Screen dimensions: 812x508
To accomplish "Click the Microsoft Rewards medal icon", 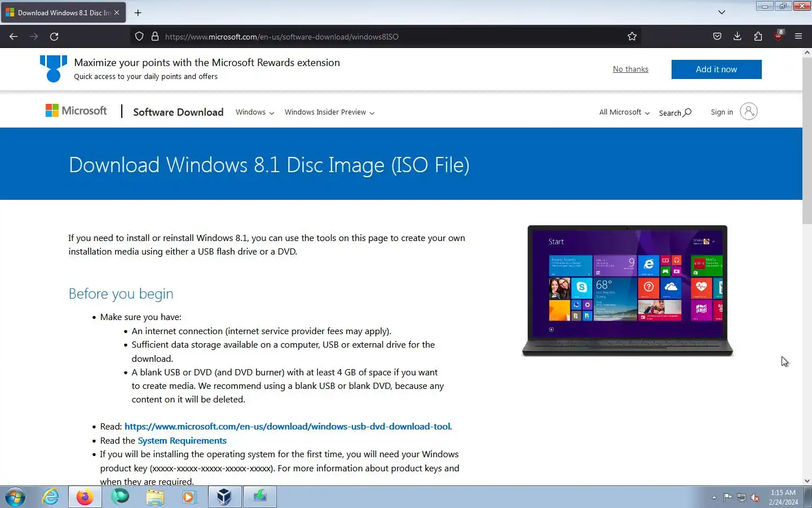I will (x=54, y=68).
